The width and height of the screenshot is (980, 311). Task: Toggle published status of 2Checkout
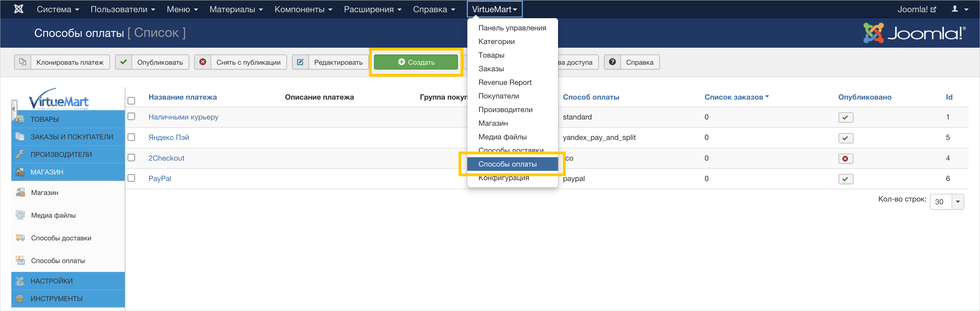point(845,159)
